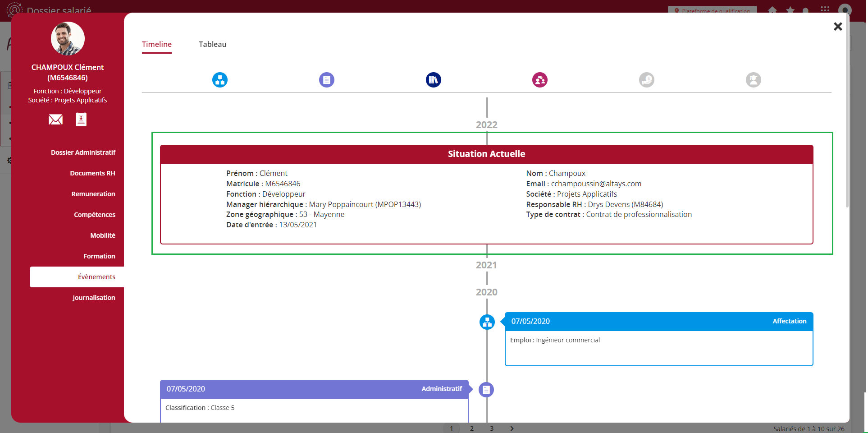
Task: Open the Documents RH section
Action: [x=92, y=173]
